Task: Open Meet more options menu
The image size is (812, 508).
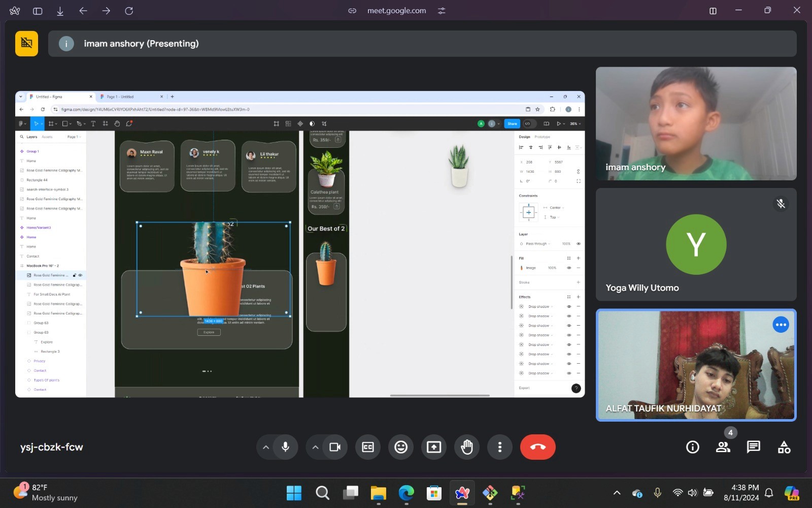Action: click(x=500, y=447)
